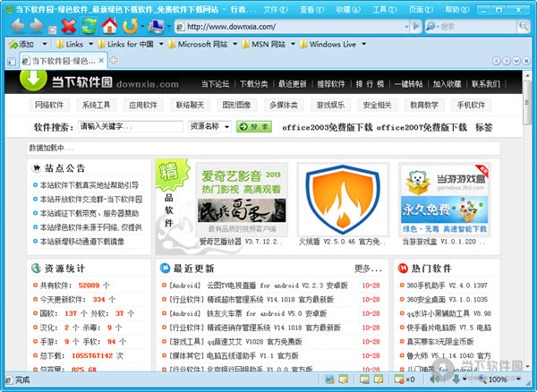Screen dimensions: 537x392
Task: Stop loading with the red X icon
Action: [x=69, y=26]
